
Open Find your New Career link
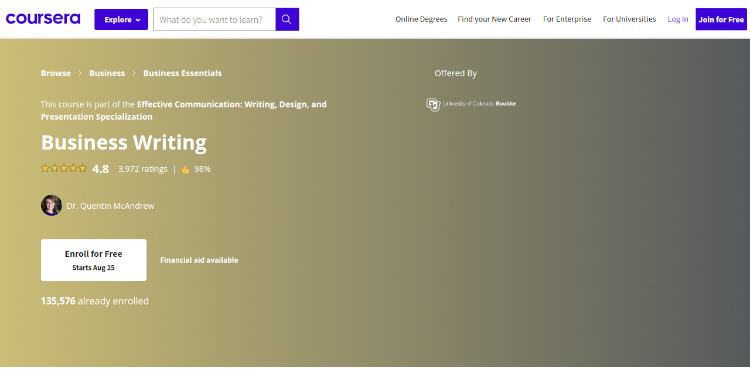pyautogui.click(x=494, y=19)
